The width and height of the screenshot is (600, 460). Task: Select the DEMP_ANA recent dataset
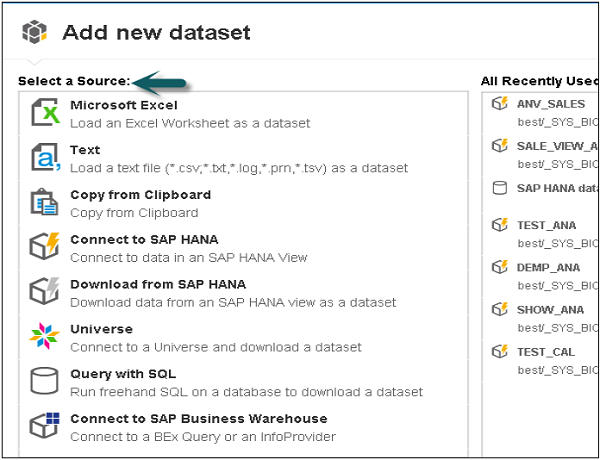pos(547,267)
